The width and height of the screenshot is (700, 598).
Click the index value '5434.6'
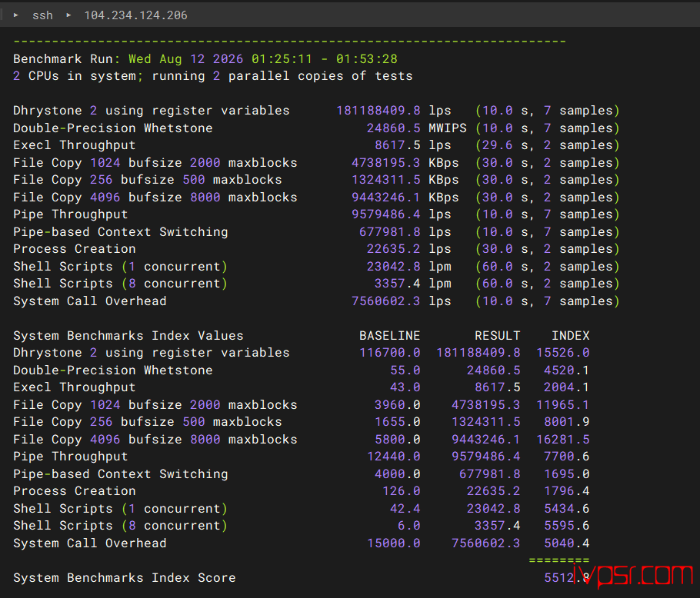566,509
